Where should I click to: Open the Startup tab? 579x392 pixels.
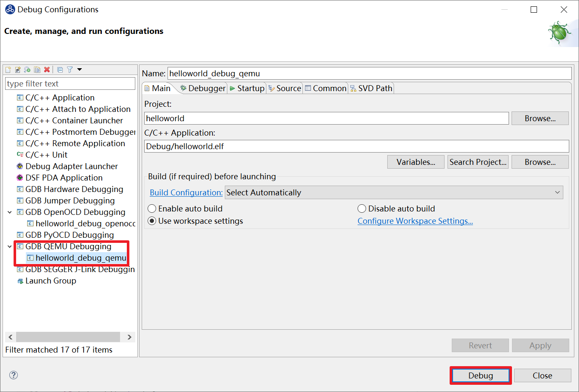[x=247, y=88]
